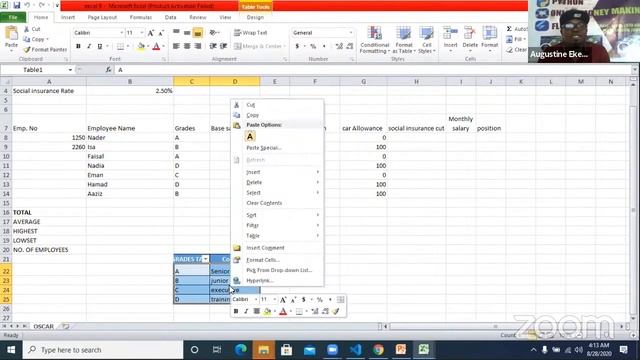Click the taskbar search box
640x360 pixels.
click(x=103, y=350)
